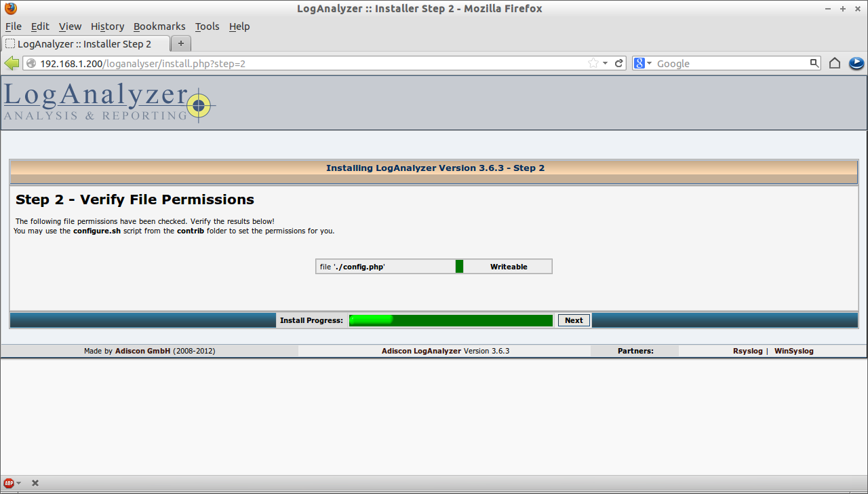Click the Firefox logo in the title bar

10,9
